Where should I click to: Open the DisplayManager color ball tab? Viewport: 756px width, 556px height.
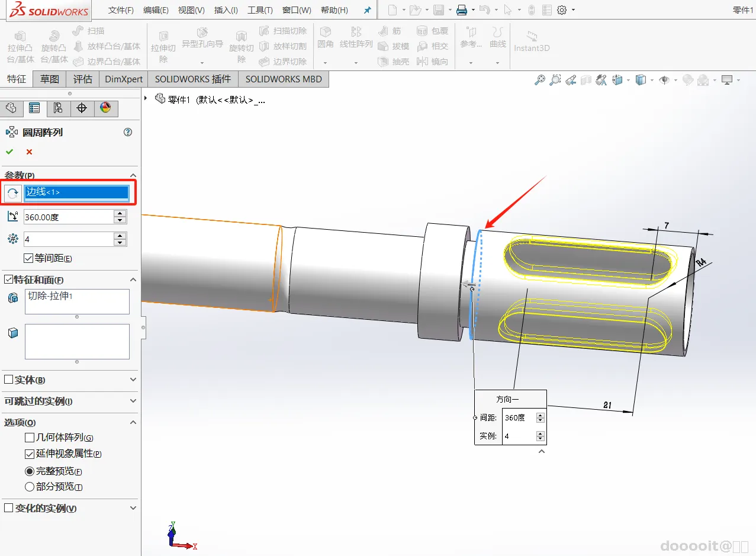tap(105, 108)
